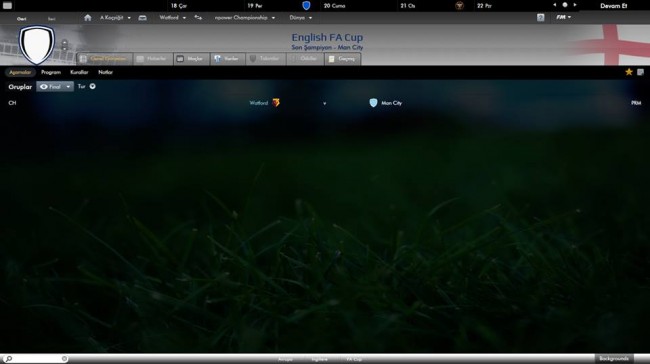Add this page to favourites with the star

click(x=629, y=72)
